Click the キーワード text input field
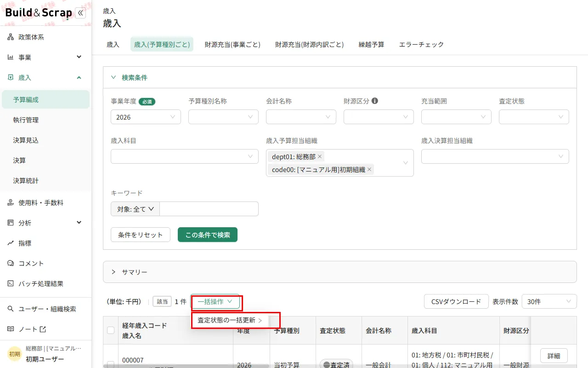The width and height of the screenshot is (588, 368). pyautogui.click(x=209, y=209)
